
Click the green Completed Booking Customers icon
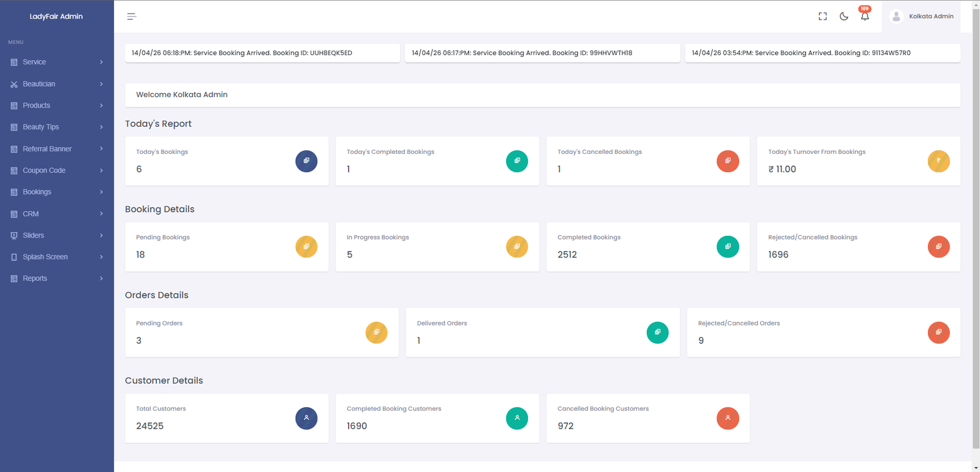point(517,418)
